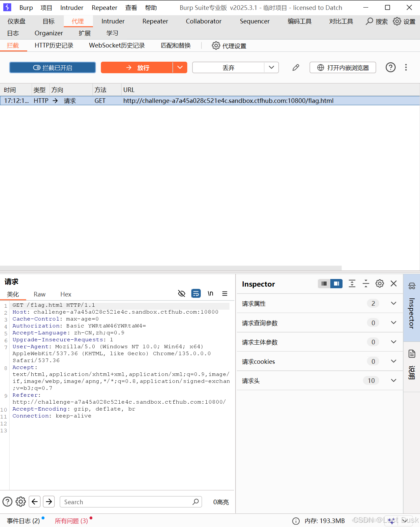Click the horizontal scrollbar under request table
420x527 pixels.
pyautogui.click(x=171, y=268)
